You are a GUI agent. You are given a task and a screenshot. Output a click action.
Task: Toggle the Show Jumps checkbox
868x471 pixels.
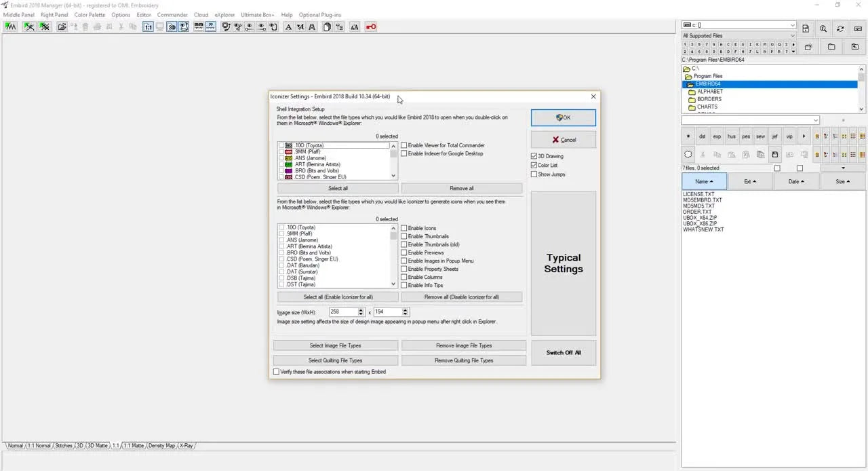coord(534,174)
